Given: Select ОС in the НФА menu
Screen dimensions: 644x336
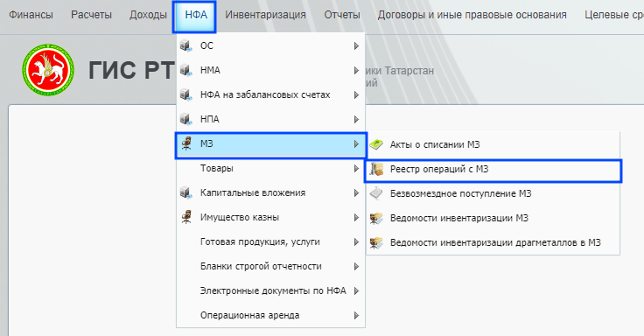Looking at the screenshot, I should pyautogui.click(x=270, y=45).
